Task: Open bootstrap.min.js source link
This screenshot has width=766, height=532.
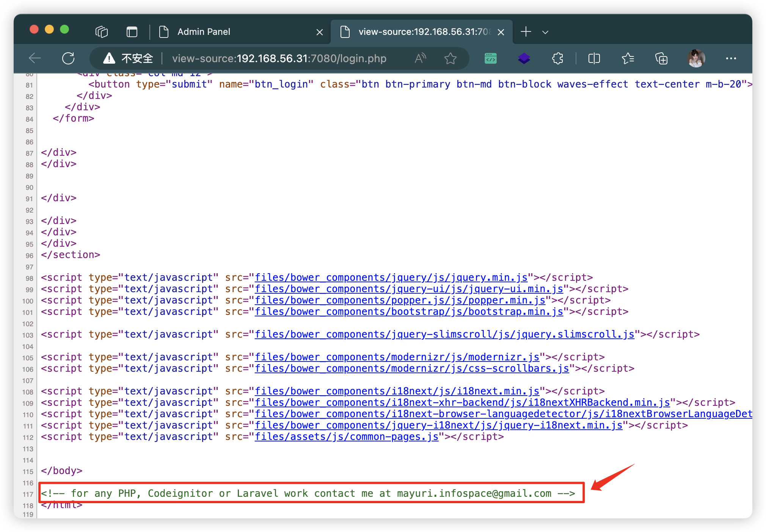Action: click(409, 311)
